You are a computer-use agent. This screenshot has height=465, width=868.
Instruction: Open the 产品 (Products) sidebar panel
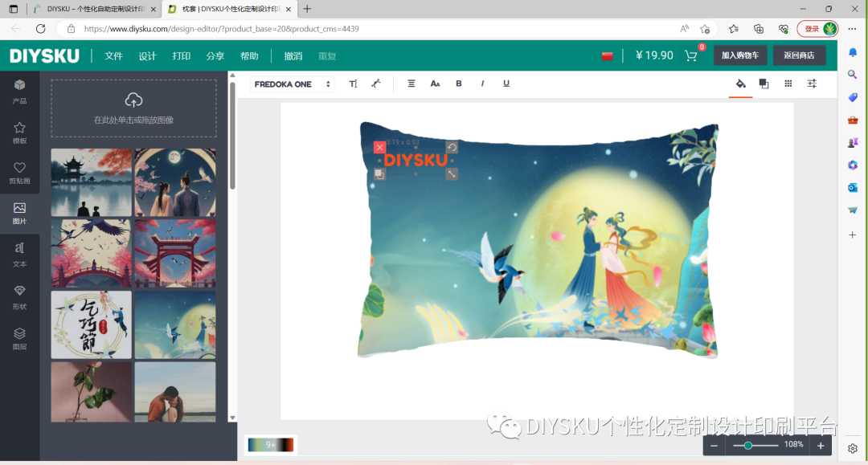pos(19,92)
